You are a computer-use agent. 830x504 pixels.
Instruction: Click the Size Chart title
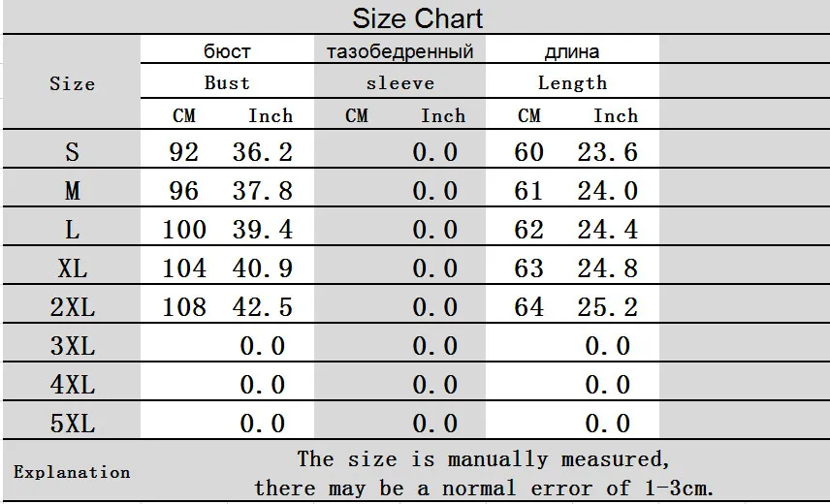click(x=417, y=18)
